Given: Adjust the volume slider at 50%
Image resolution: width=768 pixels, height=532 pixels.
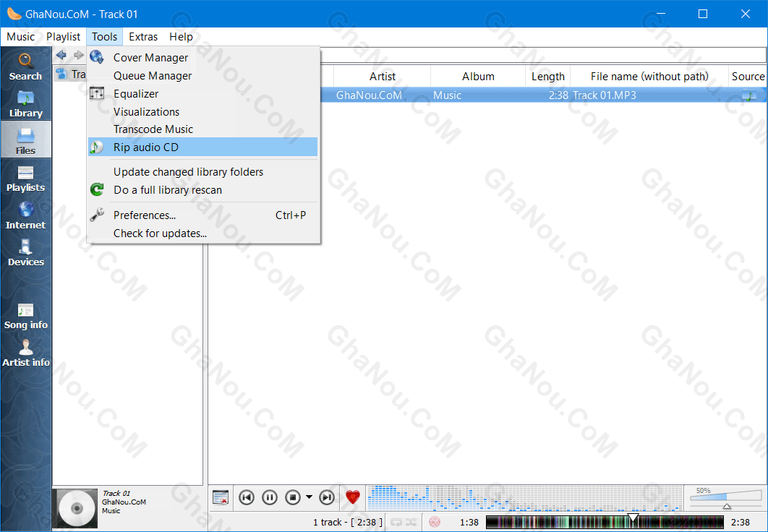Looking at the screenshot, I should [x=726, y=498].
